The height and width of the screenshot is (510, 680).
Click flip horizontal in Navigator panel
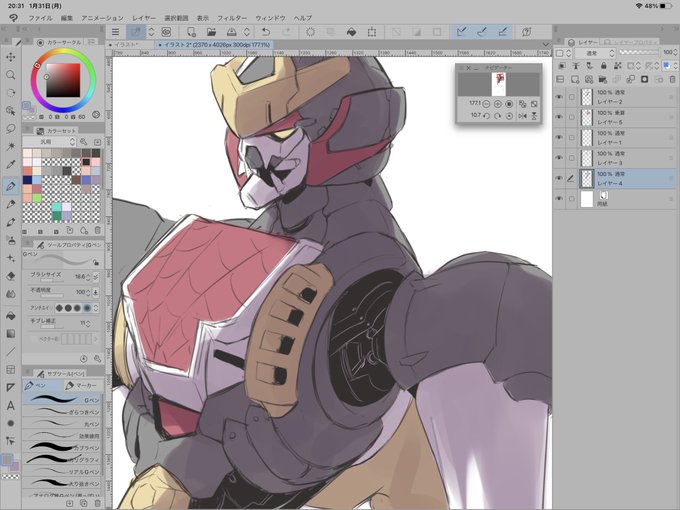(523, 116)
